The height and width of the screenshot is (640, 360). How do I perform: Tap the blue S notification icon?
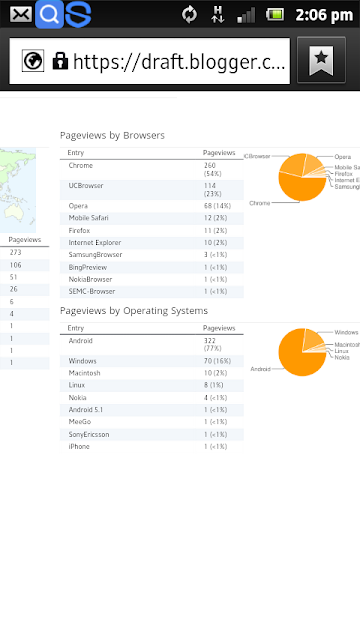click(78, 14)
